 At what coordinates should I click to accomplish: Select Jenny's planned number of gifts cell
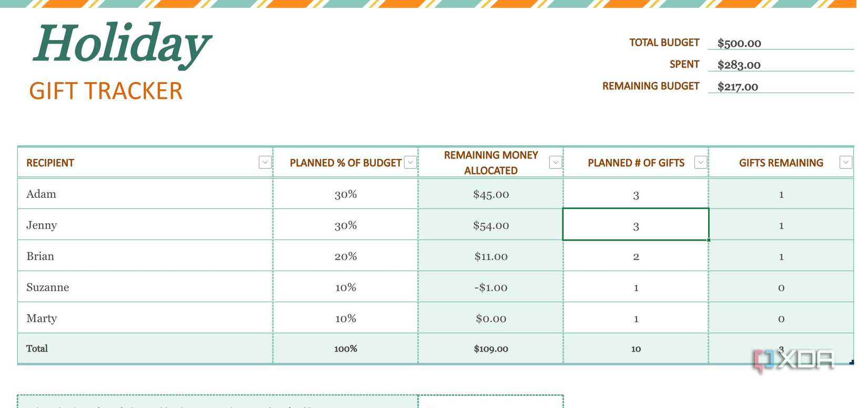point(635,225)
